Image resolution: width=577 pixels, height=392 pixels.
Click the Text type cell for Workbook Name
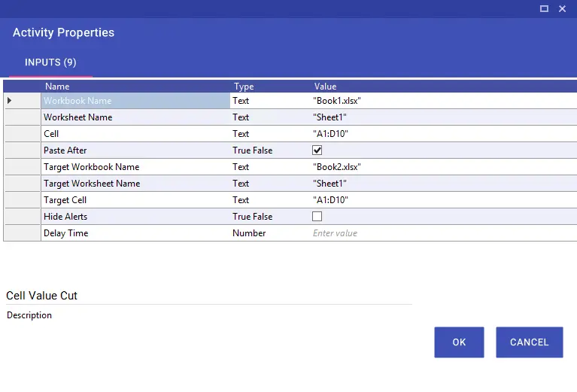pos(271,101)
